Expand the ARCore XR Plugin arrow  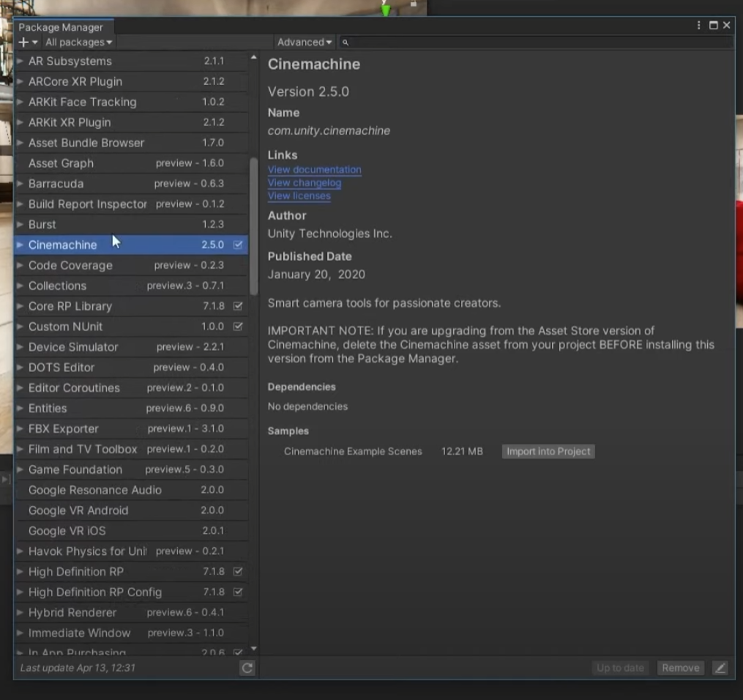click(20, 81)
